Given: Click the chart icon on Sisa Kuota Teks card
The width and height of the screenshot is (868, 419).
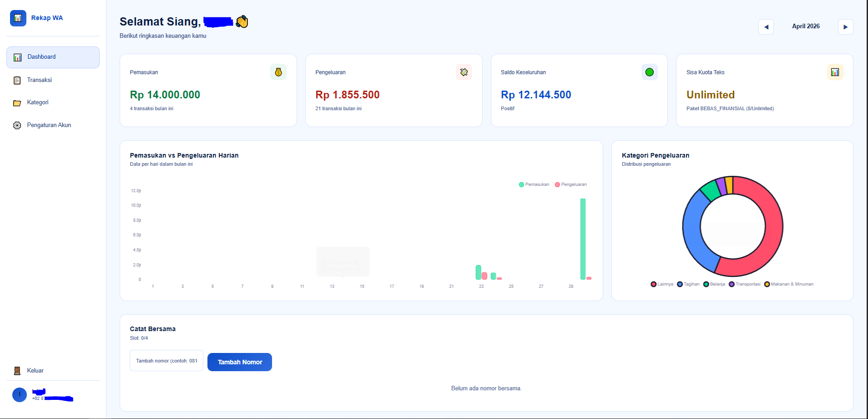Looking at the screenshot, I should pos(835,72).
